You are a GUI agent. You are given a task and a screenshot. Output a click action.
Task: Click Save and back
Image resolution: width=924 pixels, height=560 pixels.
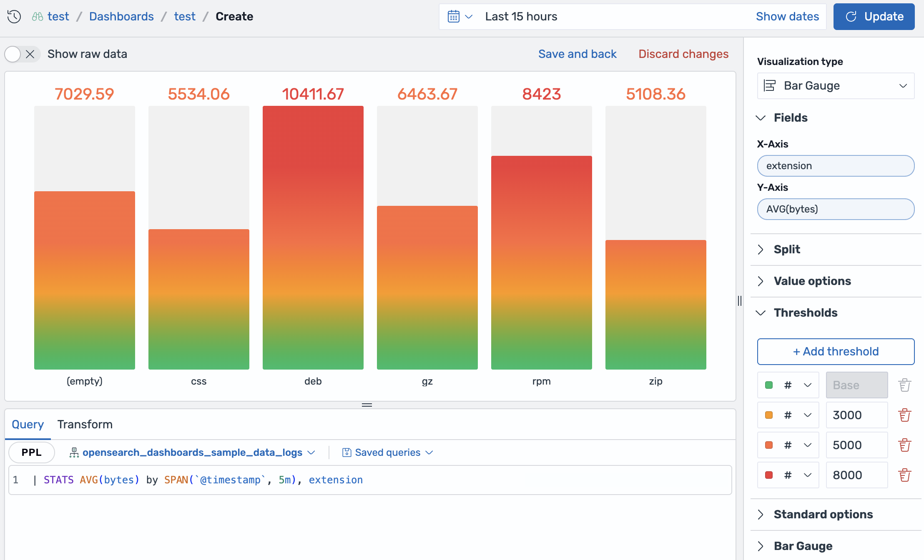tap(577, 54)
